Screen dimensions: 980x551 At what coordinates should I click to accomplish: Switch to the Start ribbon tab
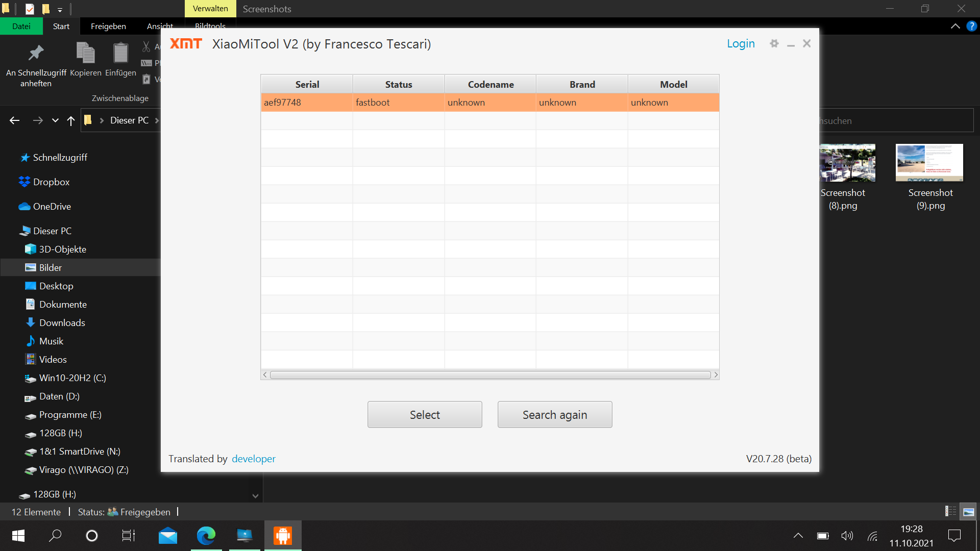coord(61,26)
